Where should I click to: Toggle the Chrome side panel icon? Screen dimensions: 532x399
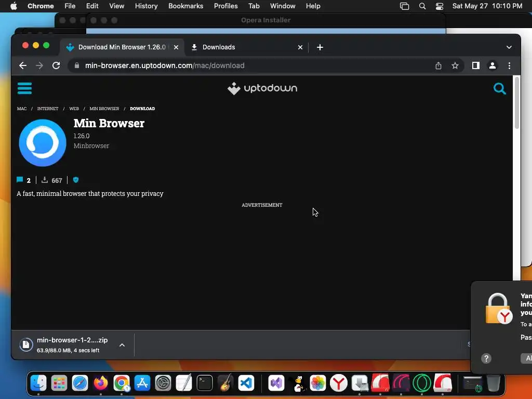(x=476, y=65)
